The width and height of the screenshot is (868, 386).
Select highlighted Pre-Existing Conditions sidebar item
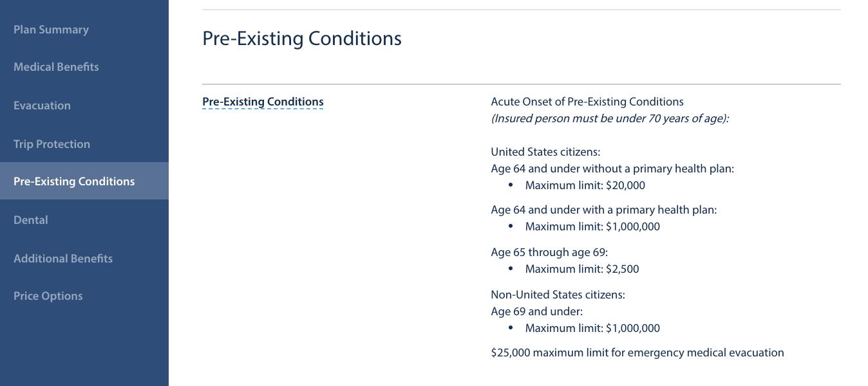(84, 181)
